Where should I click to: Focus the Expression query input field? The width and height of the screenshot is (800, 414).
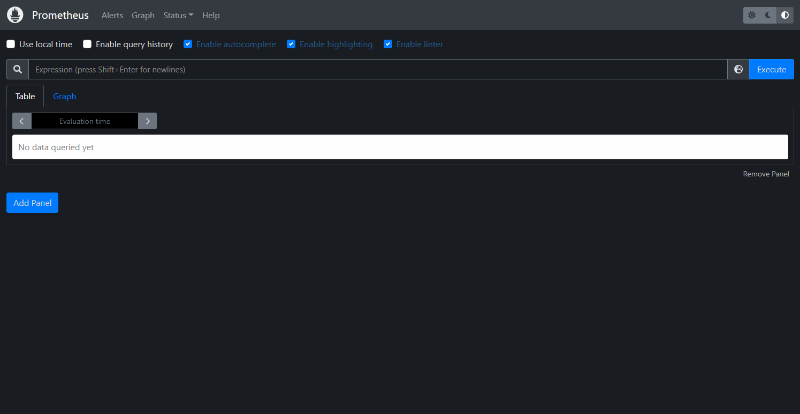(x=377, y=69)
